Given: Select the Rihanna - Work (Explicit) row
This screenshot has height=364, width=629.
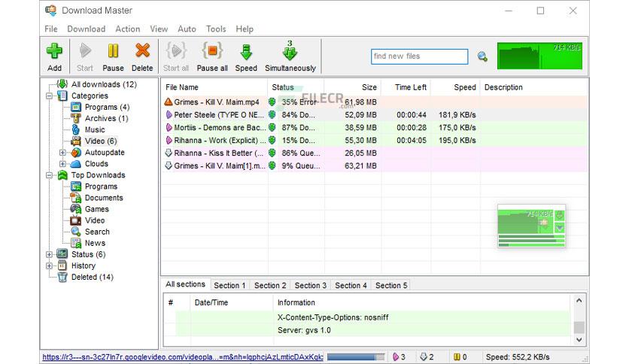Looking at the screenshot, I should tap(375, 141).
